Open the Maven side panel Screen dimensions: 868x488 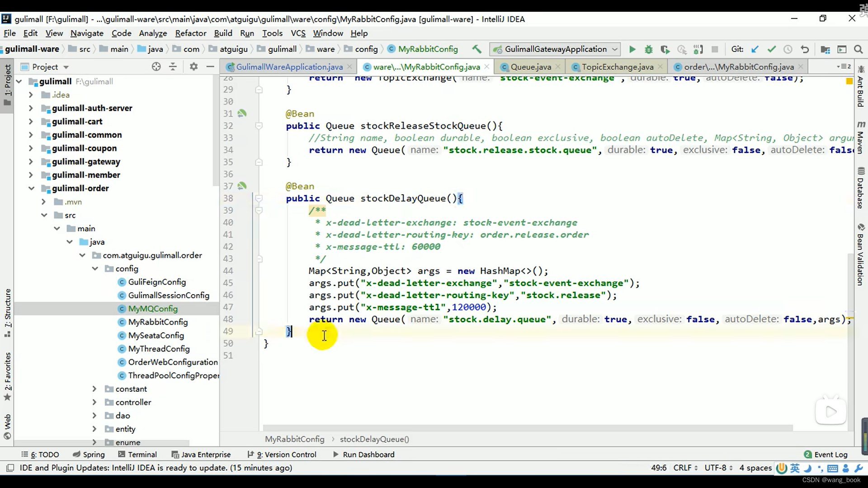coord(861,137)
